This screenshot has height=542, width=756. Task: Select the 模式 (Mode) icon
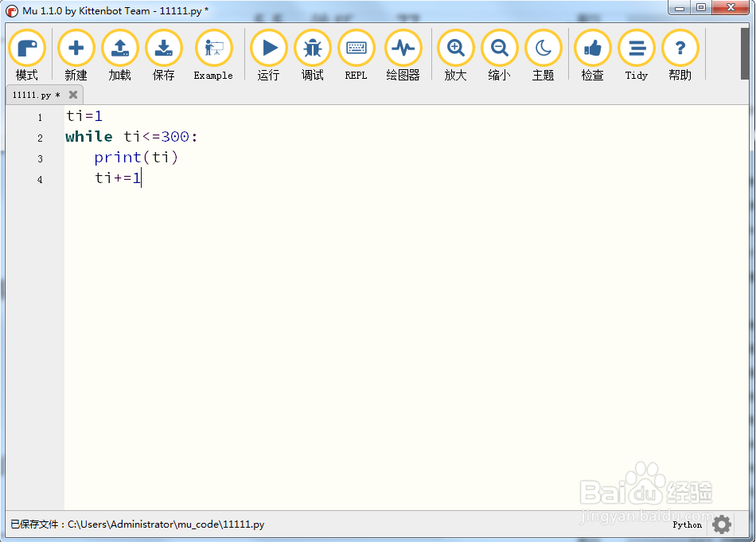[27, 48]
